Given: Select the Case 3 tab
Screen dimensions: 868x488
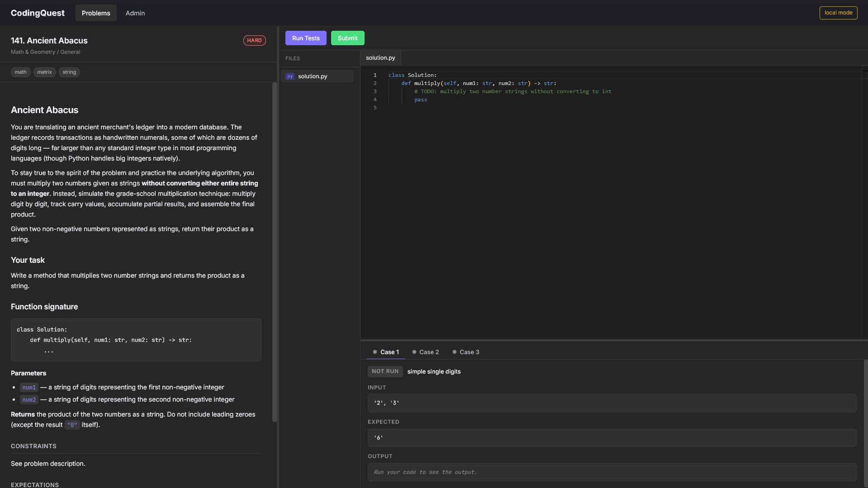Looking at the screenshot, I should coord(466,352).
